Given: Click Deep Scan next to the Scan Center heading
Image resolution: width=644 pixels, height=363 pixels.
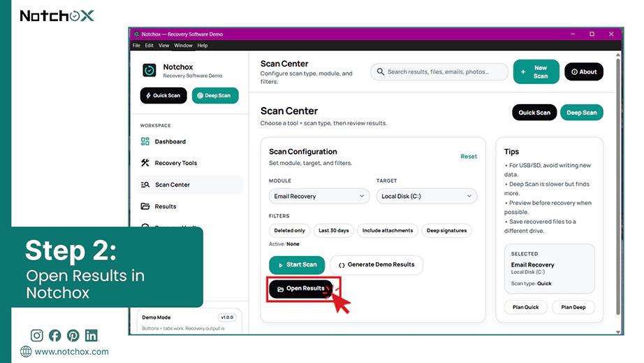Looking at the screenshot, I should tap(582, 112).
